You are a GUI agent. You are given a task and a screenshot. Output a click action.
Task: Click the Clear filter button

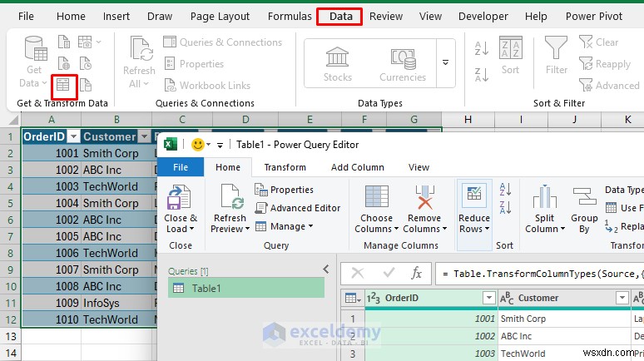598,42
